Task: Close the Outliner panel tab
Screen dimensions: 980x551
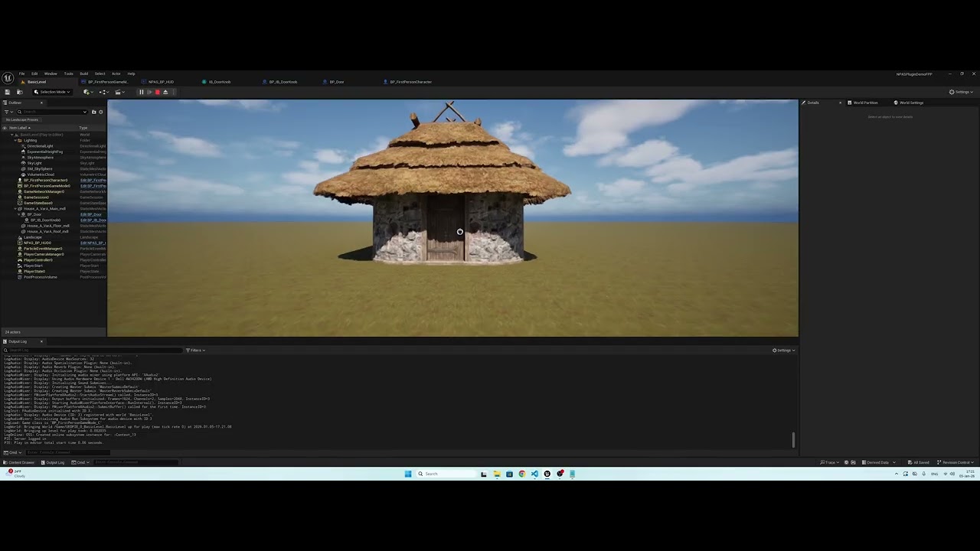Action: (x=41, y=103)
